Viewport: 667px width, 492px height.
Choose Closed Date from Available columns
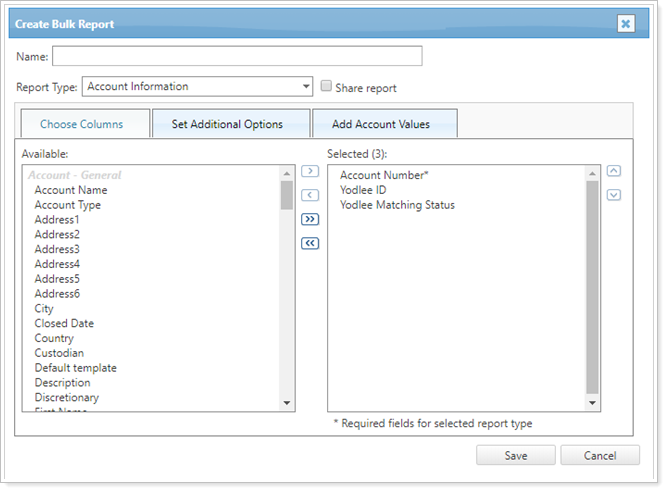(x=64, y=324)
